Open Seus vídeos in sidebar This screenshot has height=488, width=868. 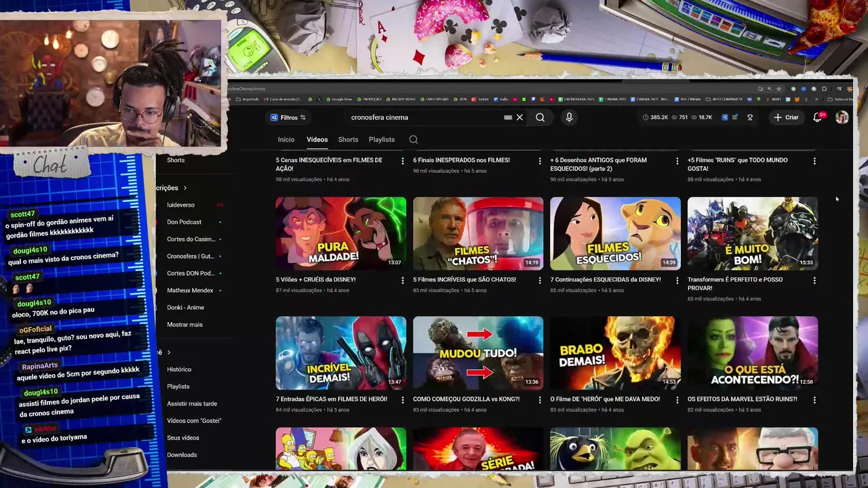pyautogui.click(x=183, y=438)
